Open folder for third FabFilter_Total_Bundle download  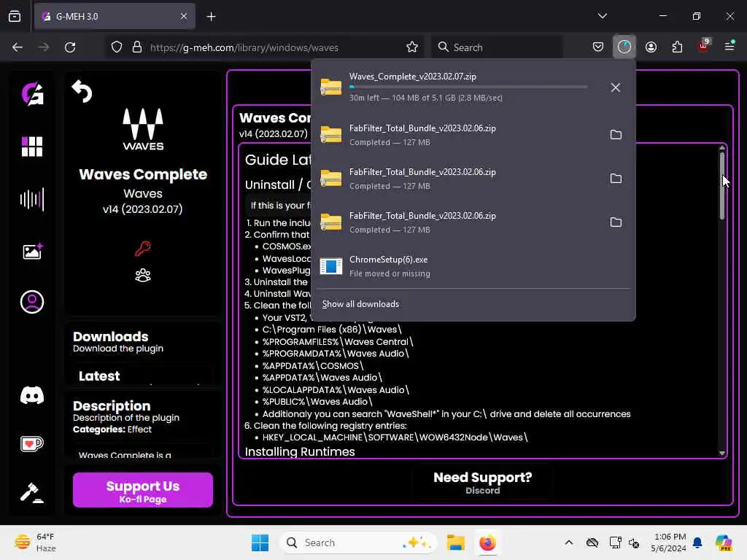(616, 222)
